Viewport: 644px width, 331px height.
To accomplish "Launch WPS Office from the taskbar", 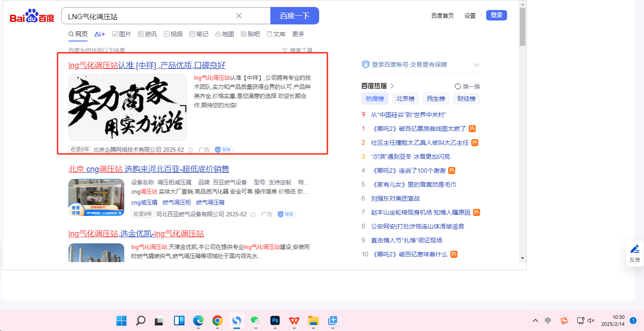I will pos(294,321).
